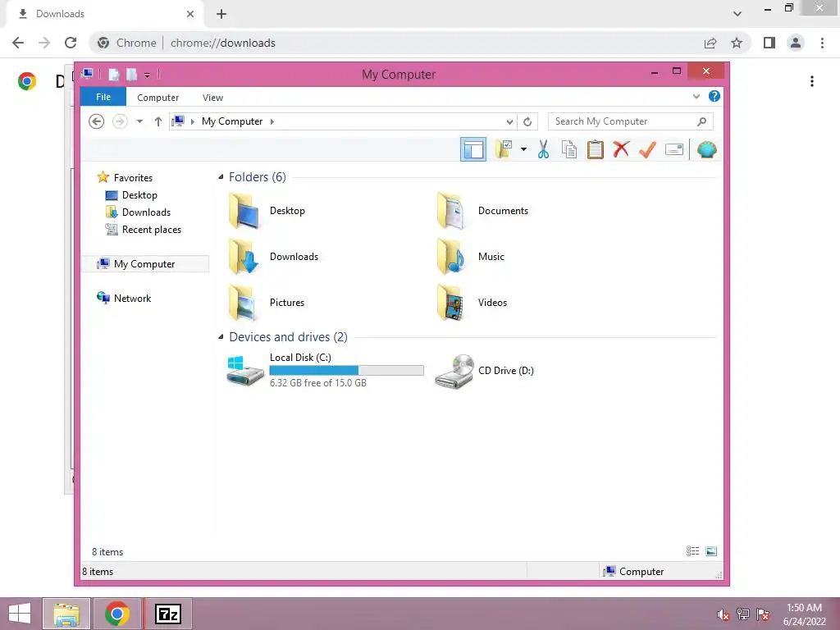Click the new folder icon in title bar

131,75
